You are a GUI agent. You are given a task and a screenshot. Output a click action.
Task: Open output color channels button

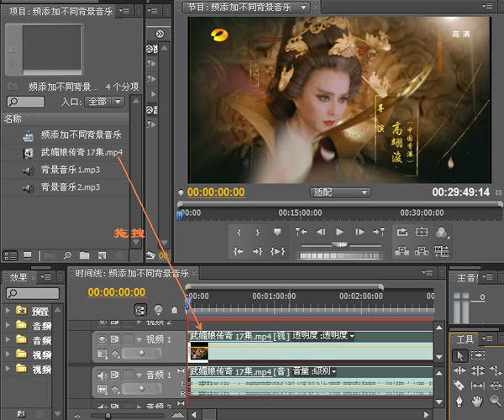click(442, 232)
